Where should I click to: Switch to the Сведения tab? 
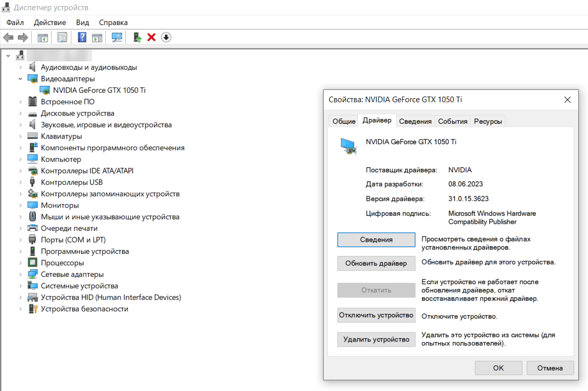point(415,121)
